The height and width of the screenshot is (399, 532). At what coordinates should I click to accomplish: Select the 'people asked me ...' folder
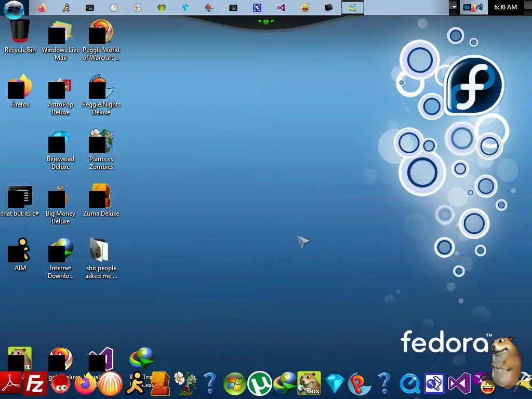[x=101, y=259]
